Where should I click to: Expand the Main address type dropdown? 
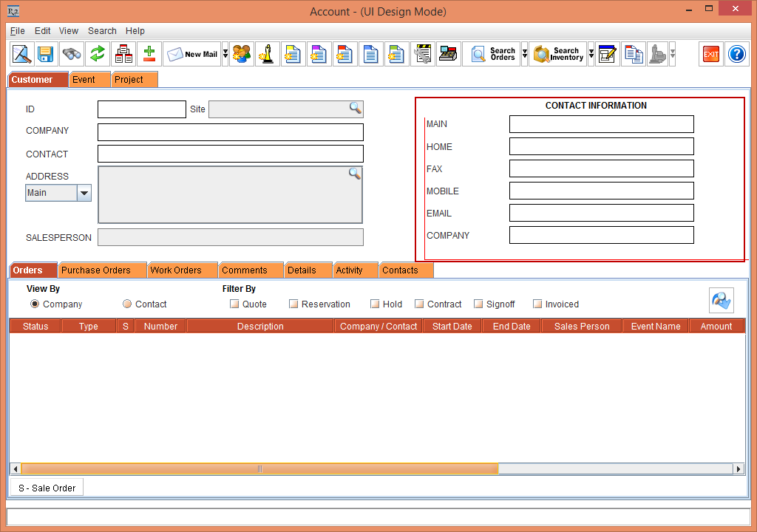coord(84,193)
